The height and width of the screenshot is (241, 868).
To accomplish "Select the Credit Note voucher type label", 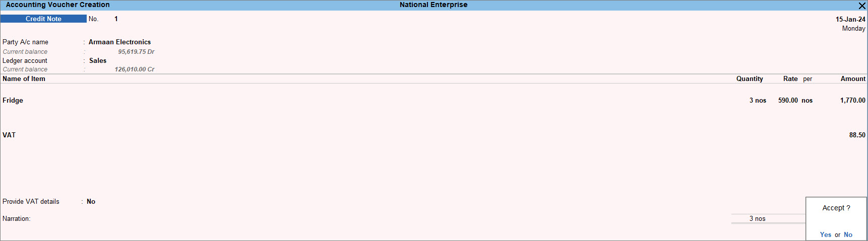I will (x=43, y=19).
